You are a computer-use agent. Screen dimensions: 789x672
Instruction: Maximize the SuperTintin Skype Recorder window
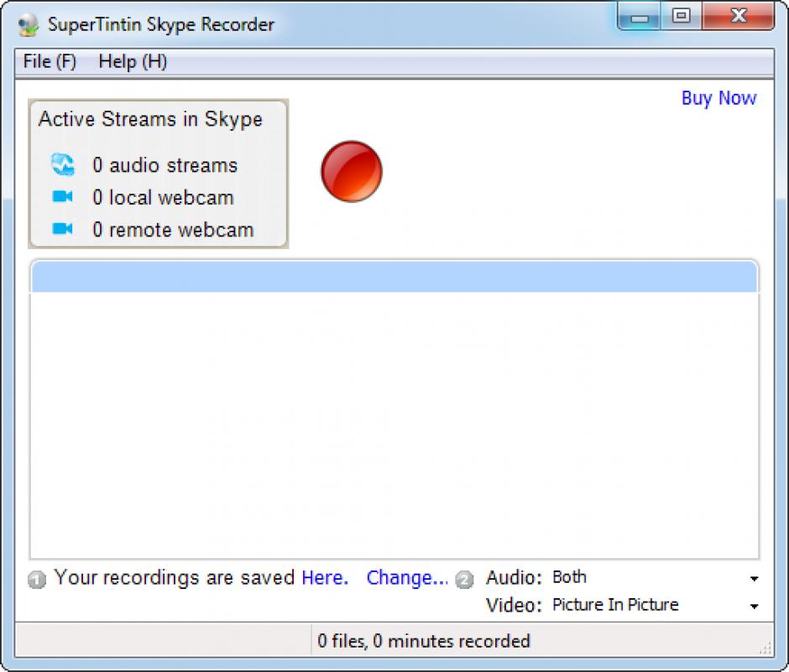coord(682,17)
